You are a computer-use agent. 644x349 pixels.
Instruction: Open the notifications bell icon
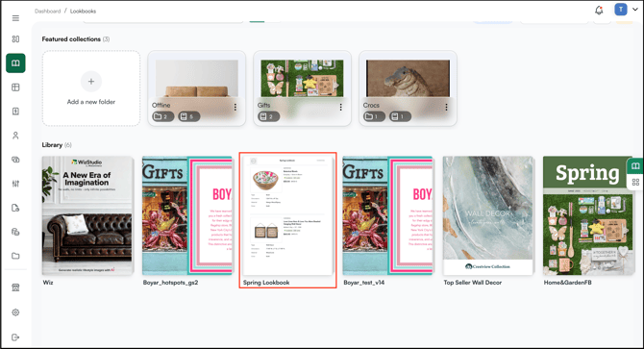tap(599, 10)
